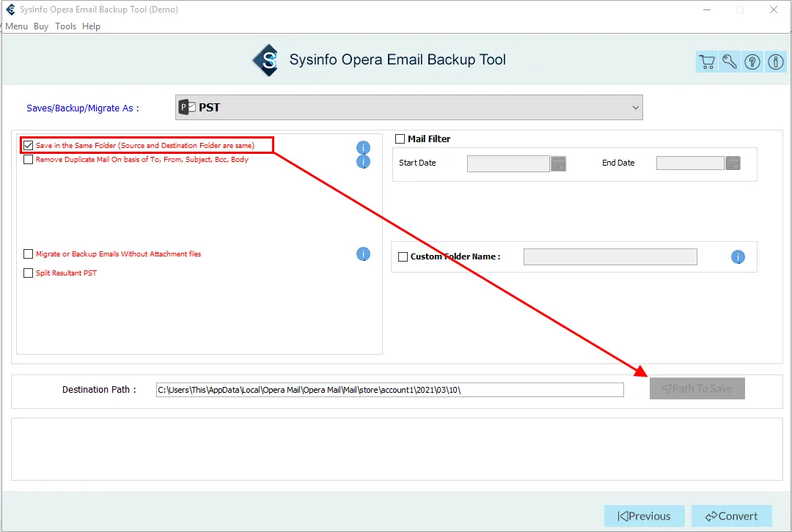This screenshot has width=792, height=532.
Task: Click the Sysinfo S logo
Action: click(x=266, y=60)
